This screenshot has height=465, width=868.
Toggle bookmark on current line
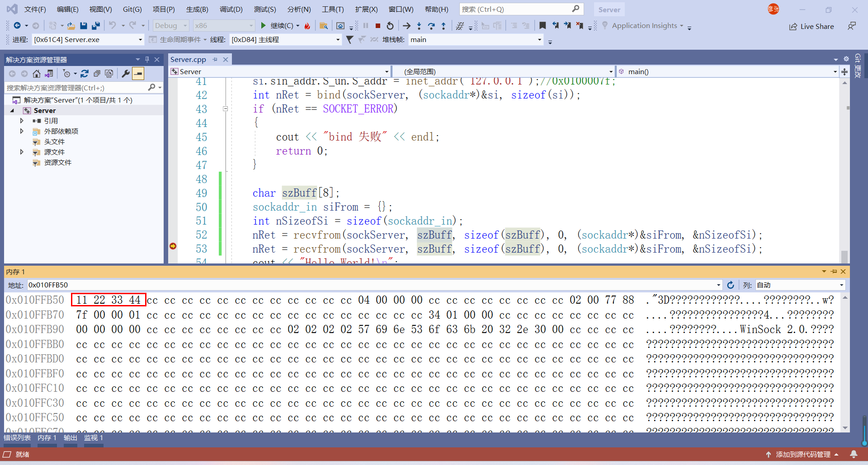pos(542,26)
